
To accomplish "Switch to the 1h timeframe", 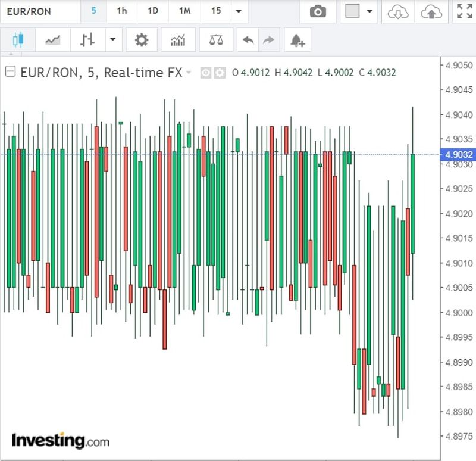I will coord(121,11).
